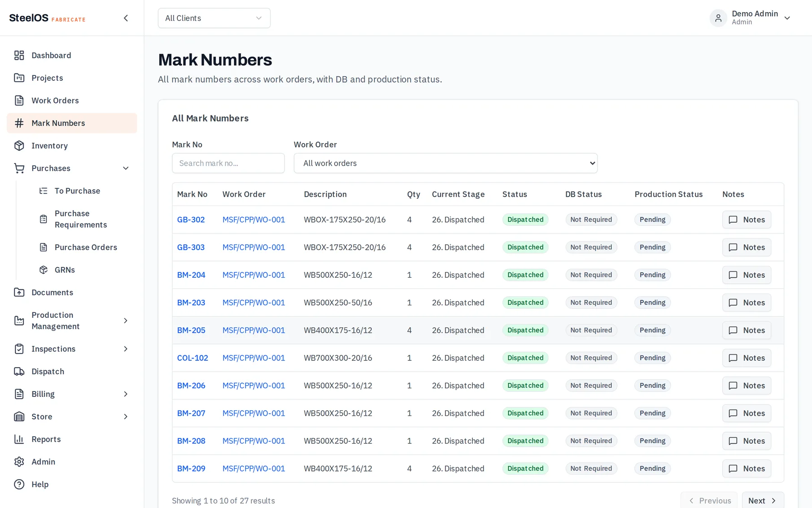This screenshot has width=812, height=508.
Task: Click the Reports bar chart icon
Action: 19,439
